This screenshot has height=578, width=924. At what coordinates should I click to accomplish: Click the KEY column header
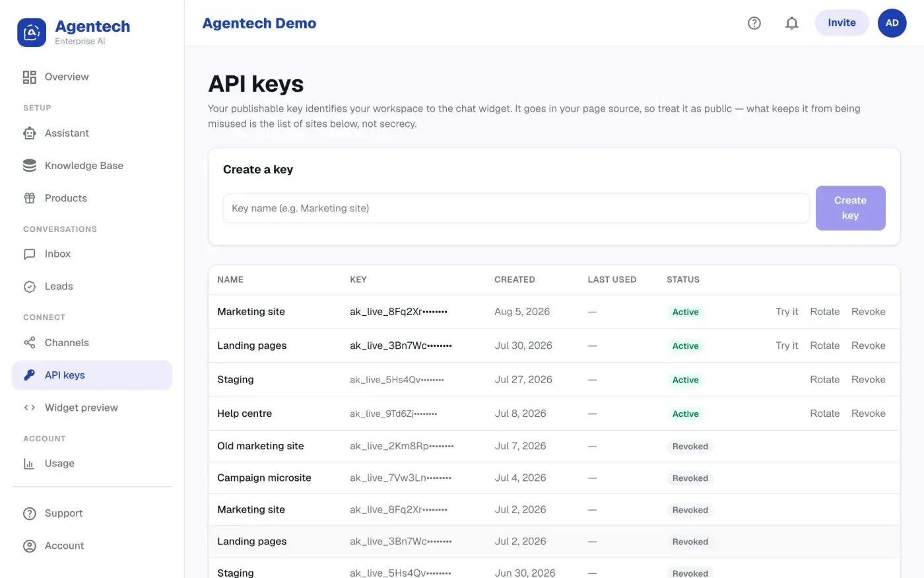tap(358, 279)
